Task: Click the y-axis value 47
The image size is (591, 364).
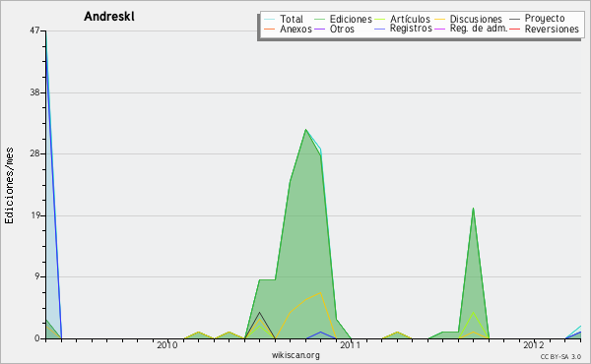Action: coord(34,30)
